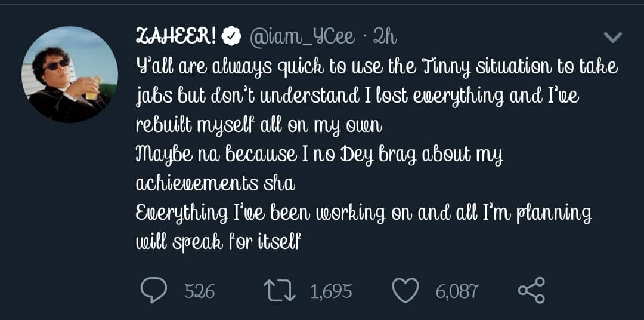
Task: Click the "Everything I've been working on" line
Action: [364, 213]
